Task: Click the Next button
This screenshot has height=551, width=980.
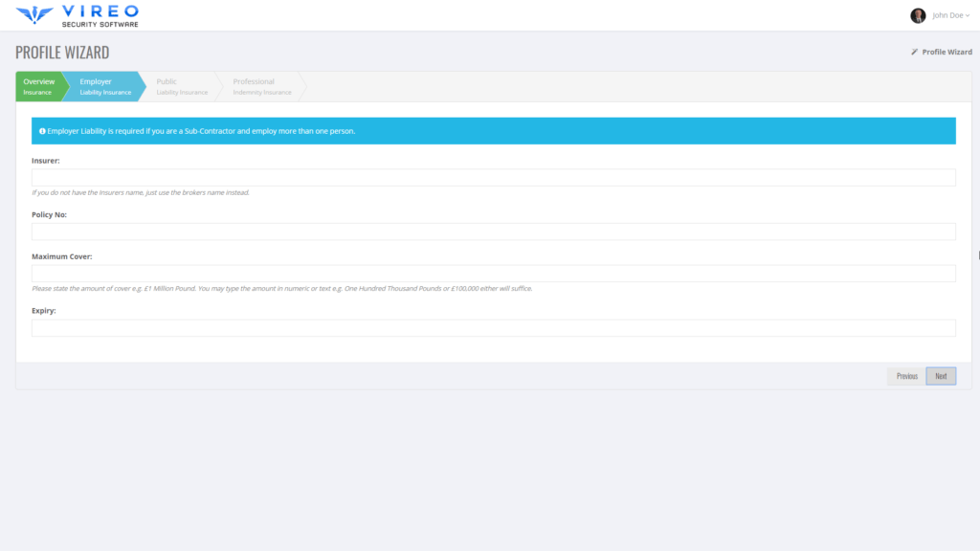Action: tap(940, 376)
